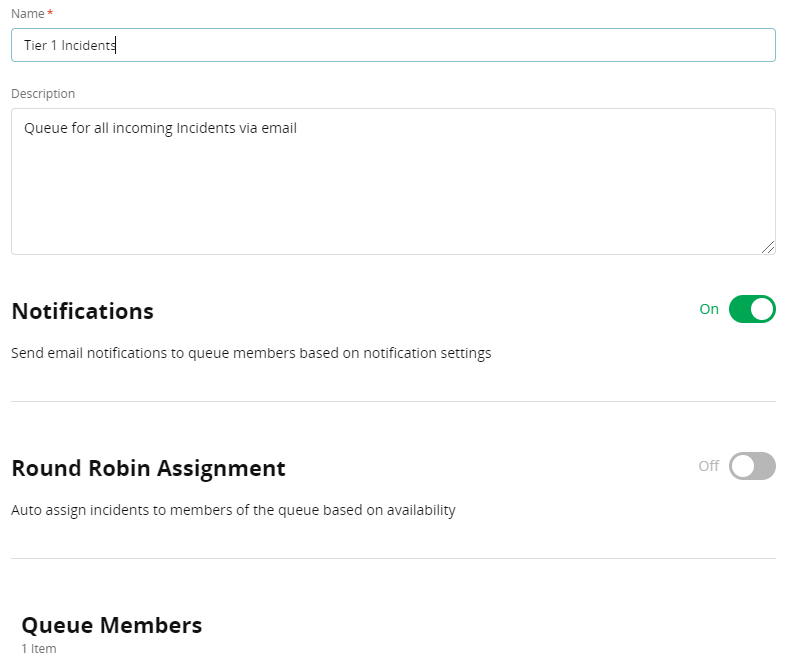The width and height of the screenshot is (796, 666).
Task: Click the Description field label
Action: click(x=43, y=94)
